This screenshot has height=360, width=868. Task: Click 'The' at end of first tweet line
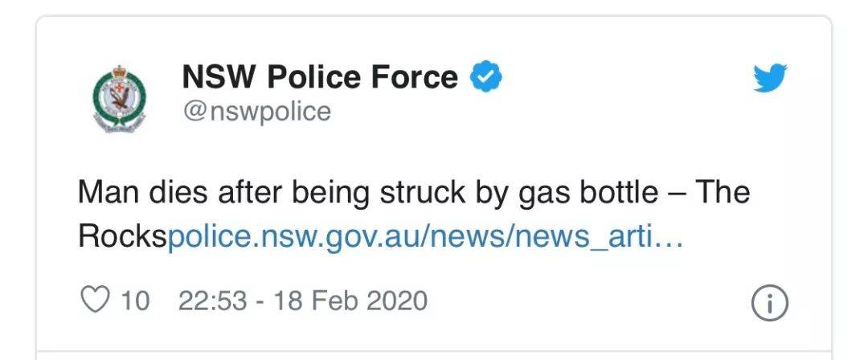(723, 191)
